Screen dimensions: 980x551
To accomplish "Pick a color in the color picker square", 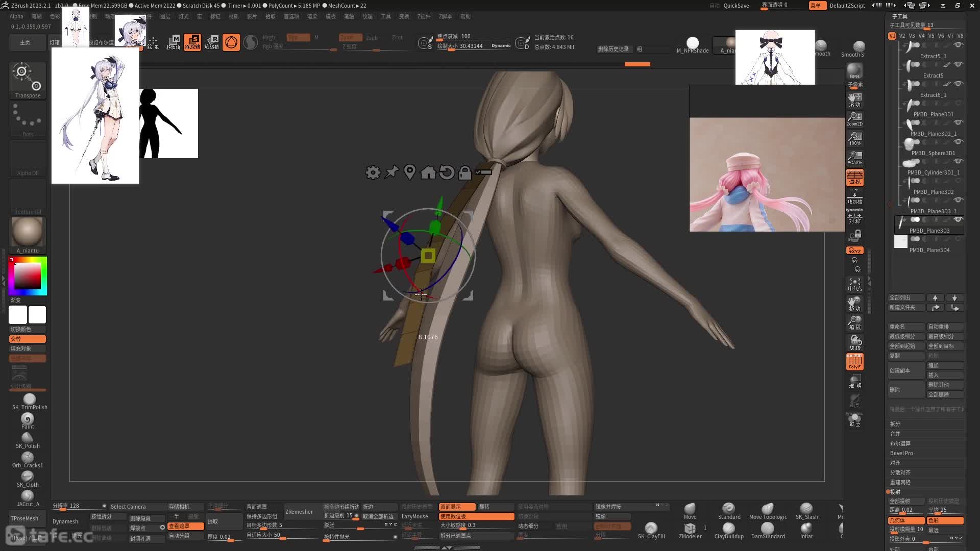I will click(x=28, y=277).
